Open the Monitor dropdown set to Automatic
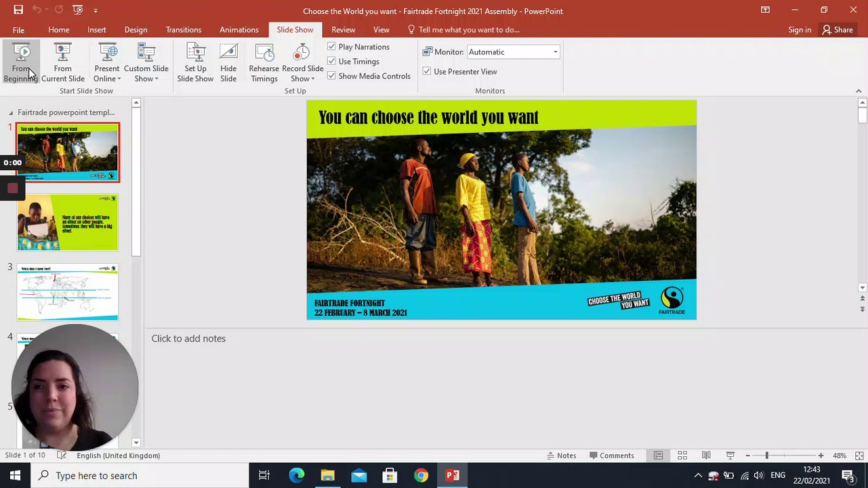 tap(513, 52)
